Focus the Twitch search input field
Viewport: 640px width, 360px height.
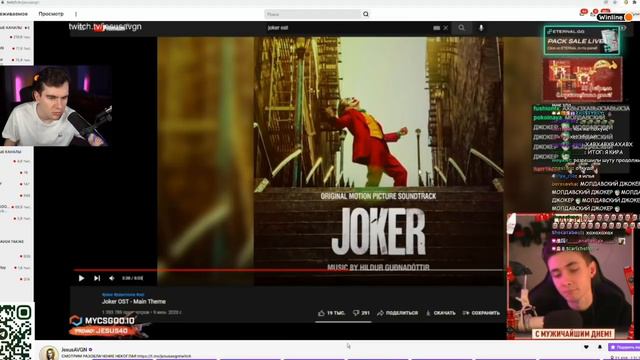313,14
